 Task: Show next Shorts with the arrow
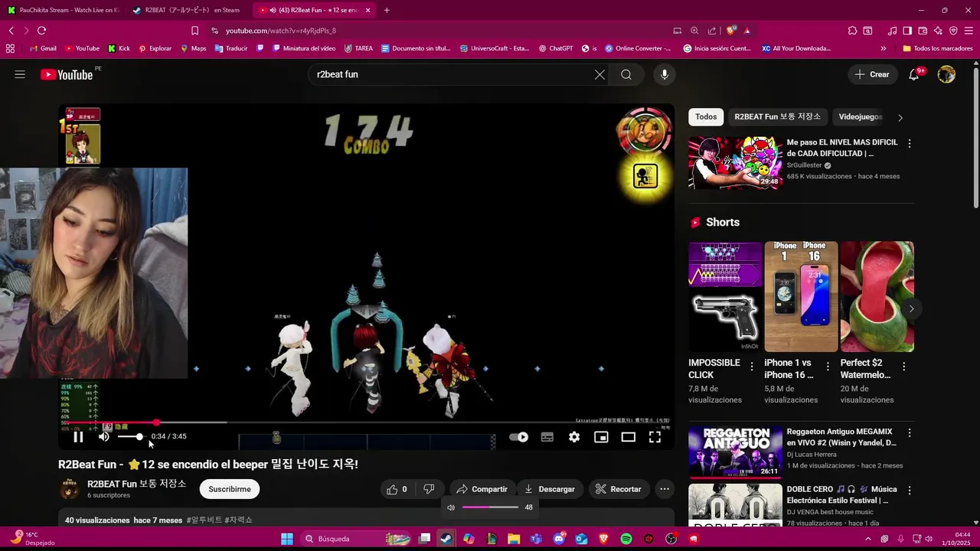[911, 309]
